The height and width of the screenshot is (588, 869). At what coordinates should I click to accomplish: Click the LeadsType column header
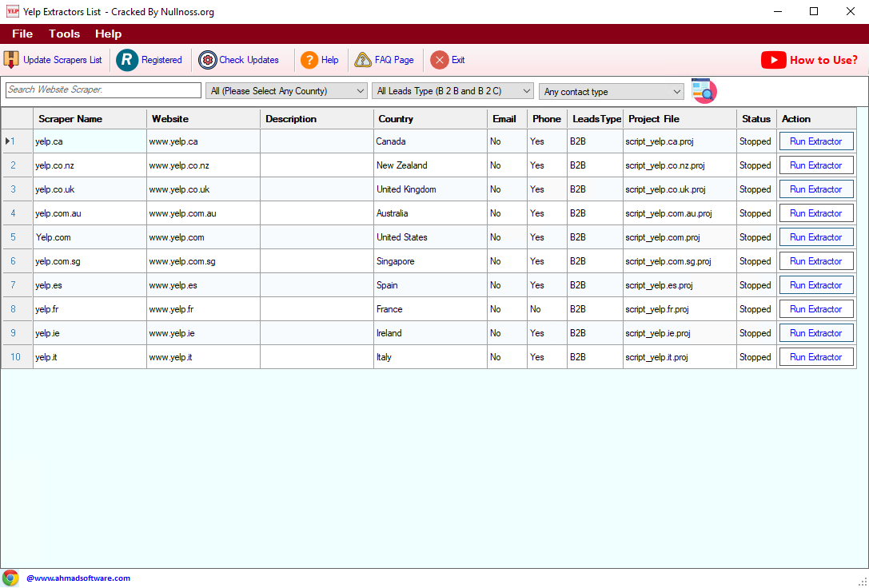(596, 119)
